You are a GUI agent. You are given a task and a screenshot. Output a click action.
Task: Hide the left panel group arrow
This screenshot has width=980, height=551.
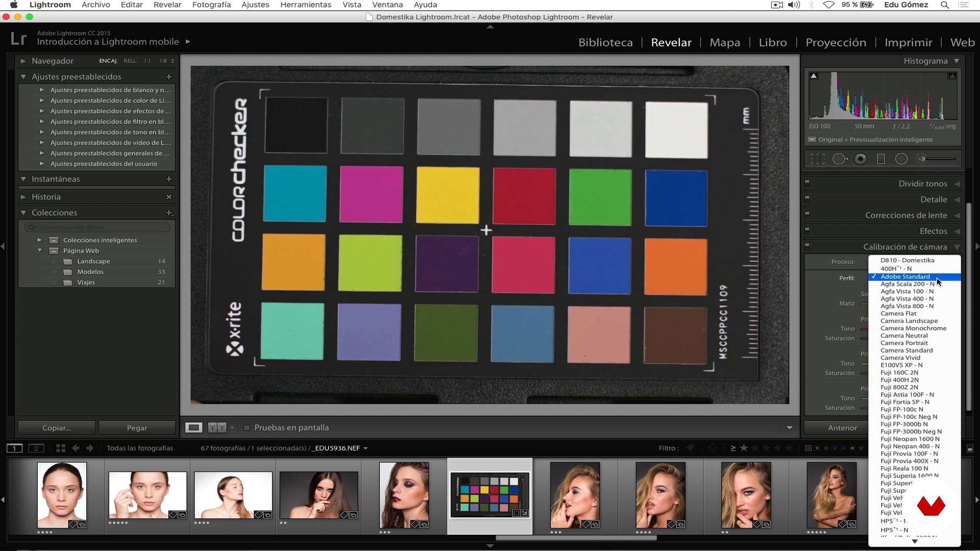point(3,246)
